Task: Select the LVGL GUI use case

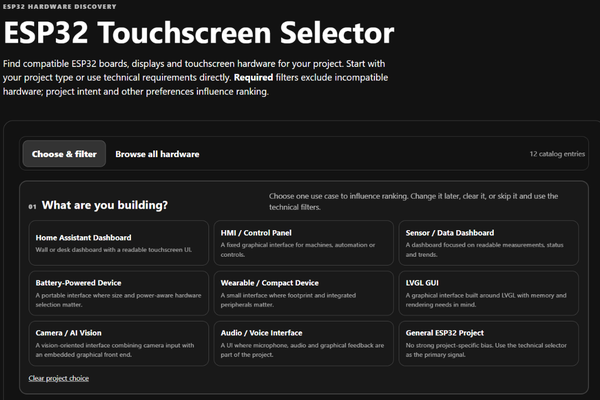Action: tap(489, 293)
